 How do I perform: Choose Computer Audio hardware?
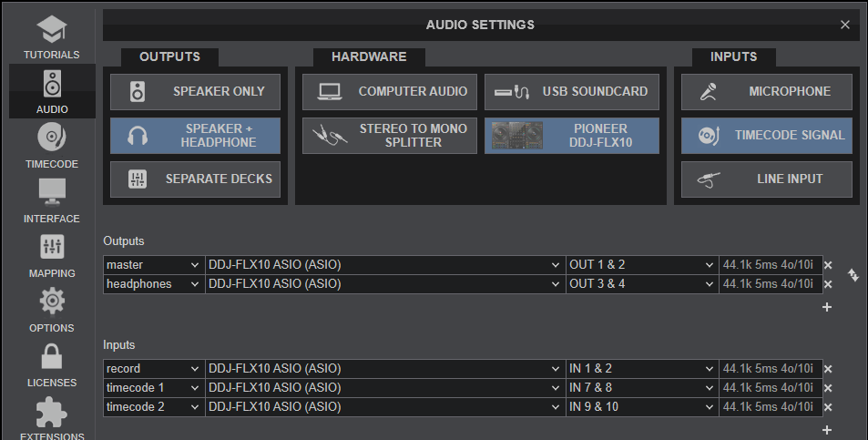[x=390, y=91]
